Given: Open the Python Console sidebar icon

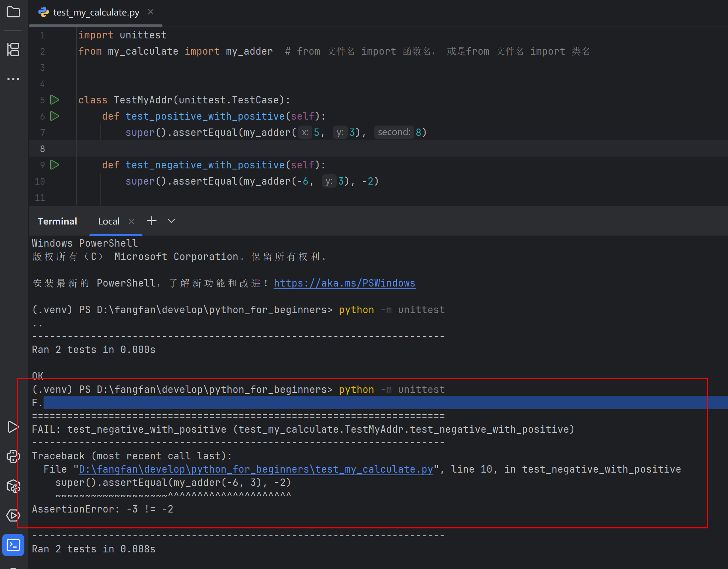Looking at the screenshot, I should (x=13, y=456).
